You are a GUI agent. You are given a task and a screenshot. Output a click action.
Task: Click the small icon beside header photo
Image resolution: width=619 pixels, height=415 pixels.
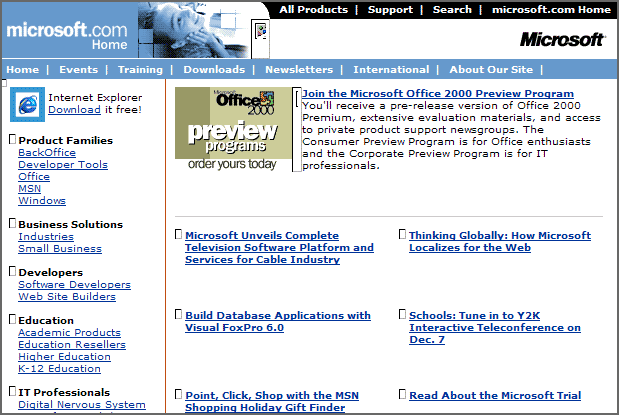(x=260, y=29)
